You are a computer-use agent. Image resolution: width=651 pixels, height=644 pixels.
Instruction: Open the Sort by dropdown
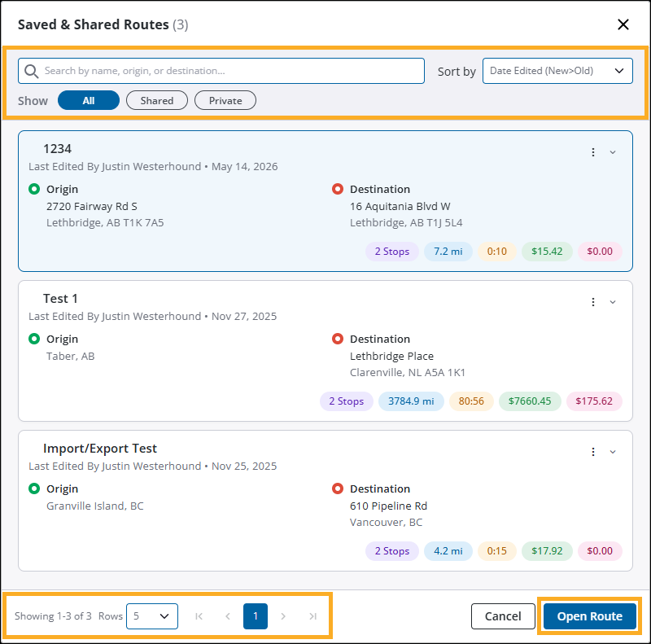(557, 71)
